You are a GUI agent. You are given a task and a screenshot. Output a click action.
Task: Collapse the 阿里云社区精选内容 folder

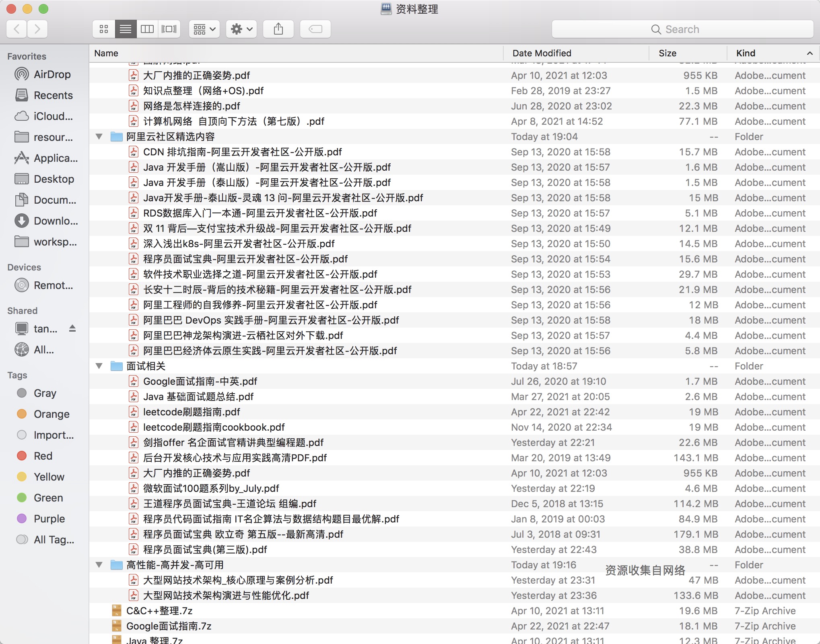99,136
